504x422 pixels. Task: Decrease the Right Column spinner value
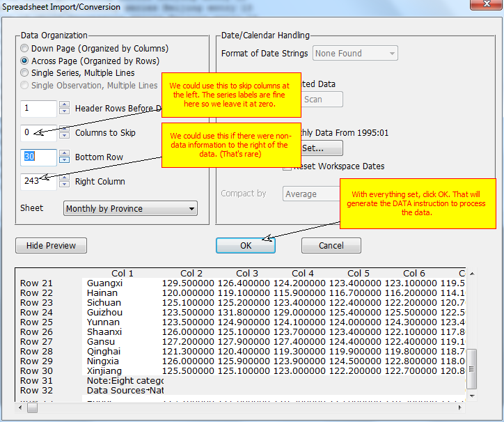[64, 185]
